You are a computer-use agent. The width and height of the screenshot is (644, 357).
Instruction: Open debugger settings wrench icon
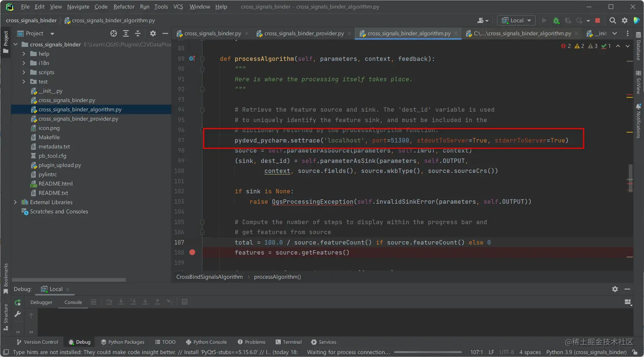coord(17,314)
